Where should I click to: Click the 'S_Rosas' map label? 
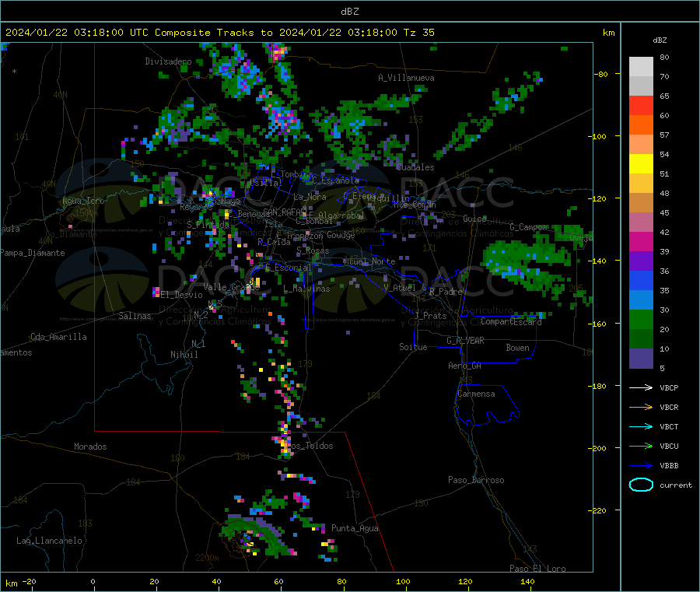(313, 251)
